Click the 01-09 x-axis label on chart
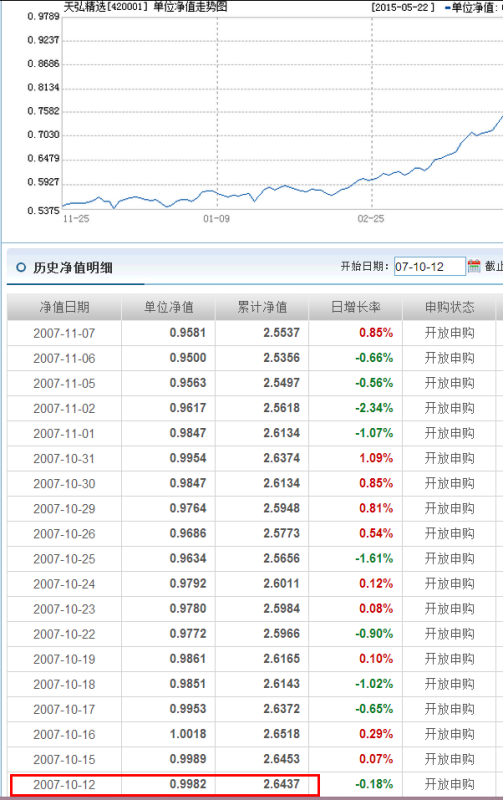503x800 pixels. [216, 218]
